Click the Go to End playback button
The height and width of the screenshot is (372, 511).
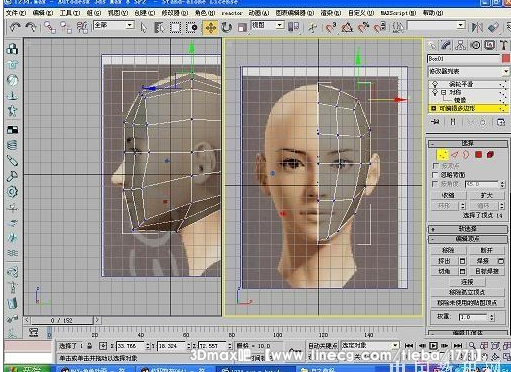coord(458,346)
